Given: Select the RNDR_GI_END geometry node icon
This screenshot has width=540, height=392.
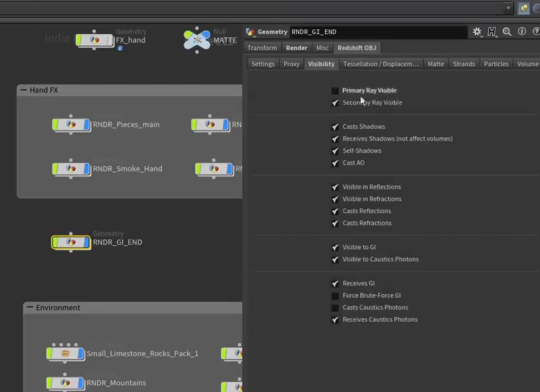Looking at the screenshot, I should click(71, 242).
